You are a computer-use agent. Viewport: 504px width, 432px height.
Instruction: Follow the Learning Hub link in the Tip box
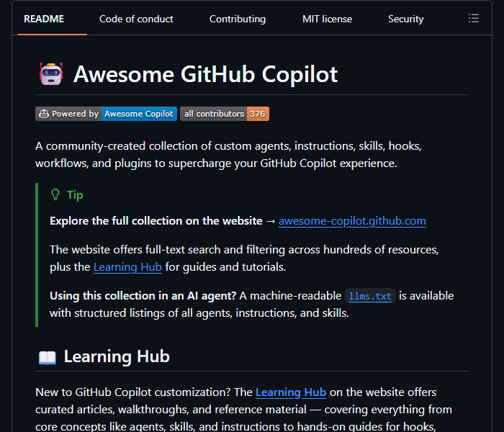(127, 267)
